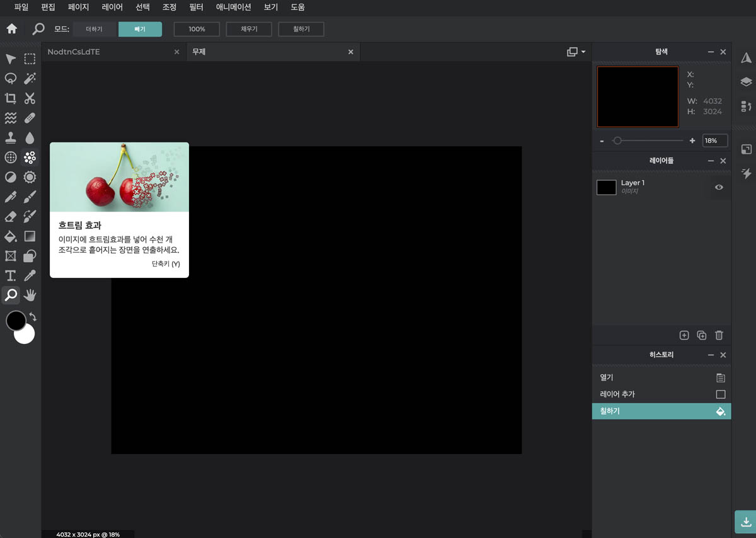Screen dimensions: 756x538
Task: Click the 18% zoom value field
Action: pyautogui.click(x=714, y=140)
